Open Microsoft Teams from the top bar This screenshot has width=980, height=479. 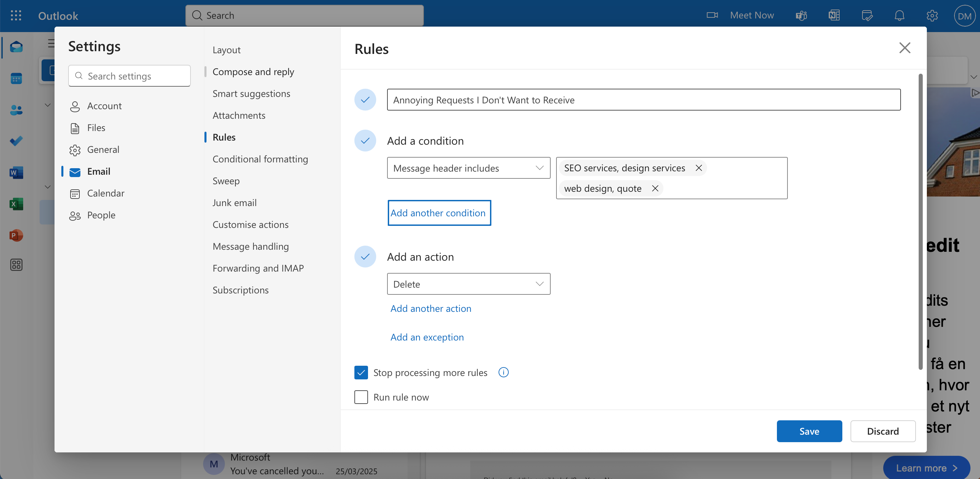(x=801, y=15)
